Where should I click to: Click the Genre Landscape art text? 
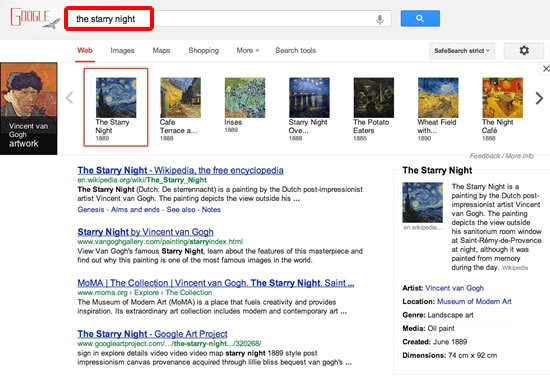438,315
